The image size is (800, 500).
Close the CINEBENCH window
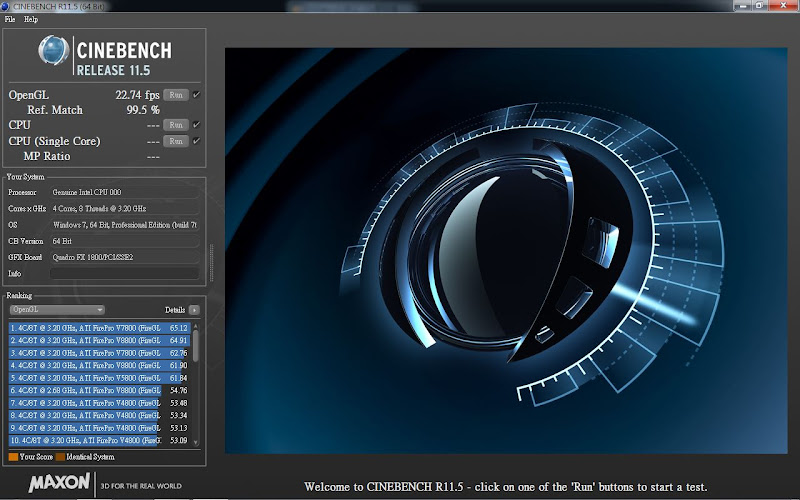tap(784, 6)
